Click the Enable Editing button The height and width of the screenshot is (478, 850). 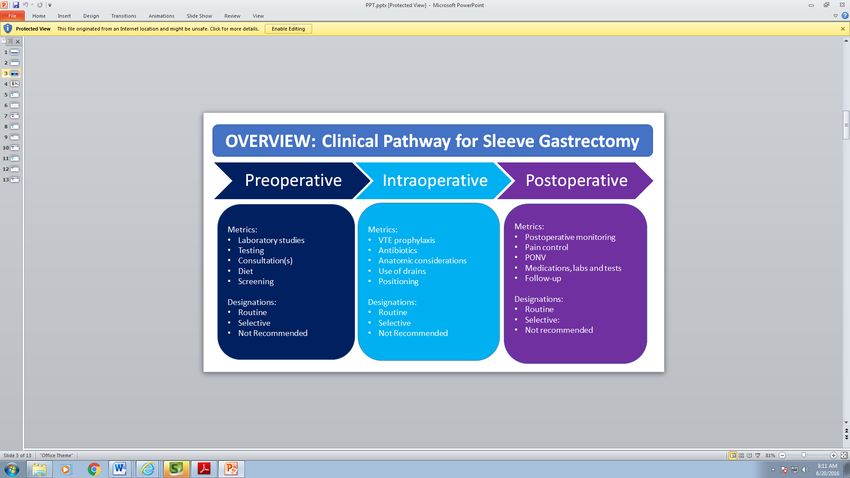point(288,29)
